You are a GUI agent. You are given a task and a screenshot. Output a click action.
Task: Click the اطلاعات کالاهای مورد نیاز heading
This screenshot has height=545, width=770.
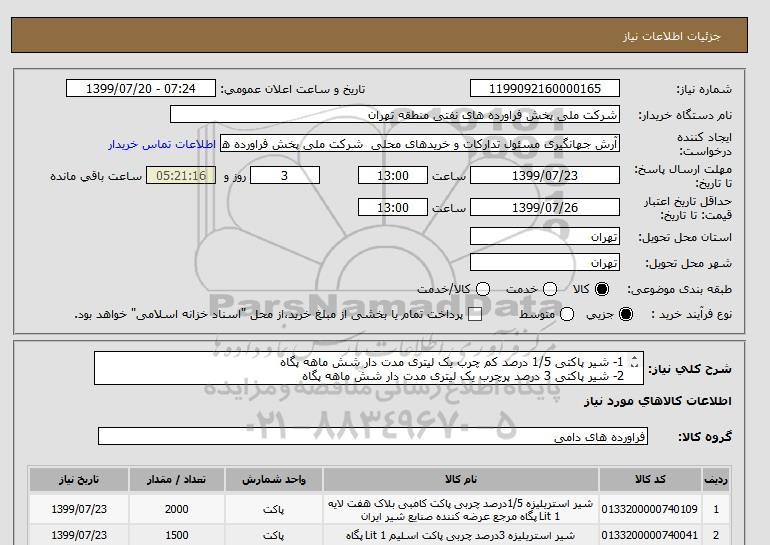[x=658, y=401]
